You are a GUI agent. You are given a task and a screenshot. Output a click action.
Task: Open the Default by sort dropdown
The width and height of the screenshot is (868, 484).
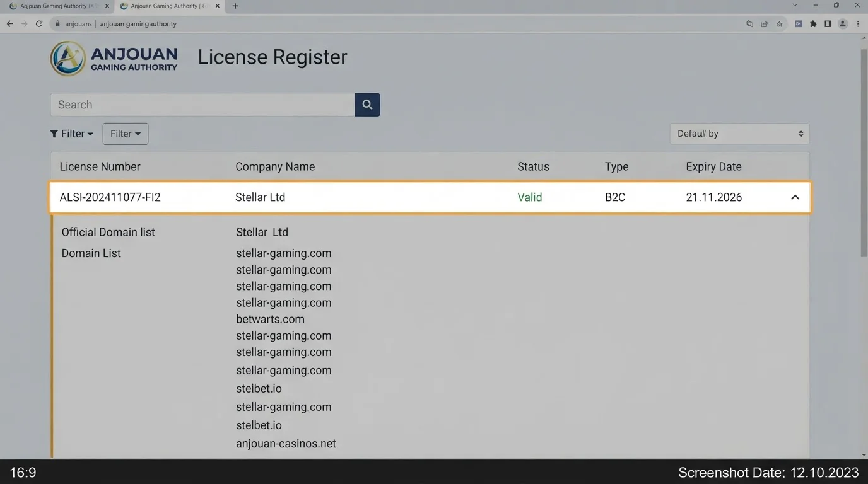click(x=739, y=134)
